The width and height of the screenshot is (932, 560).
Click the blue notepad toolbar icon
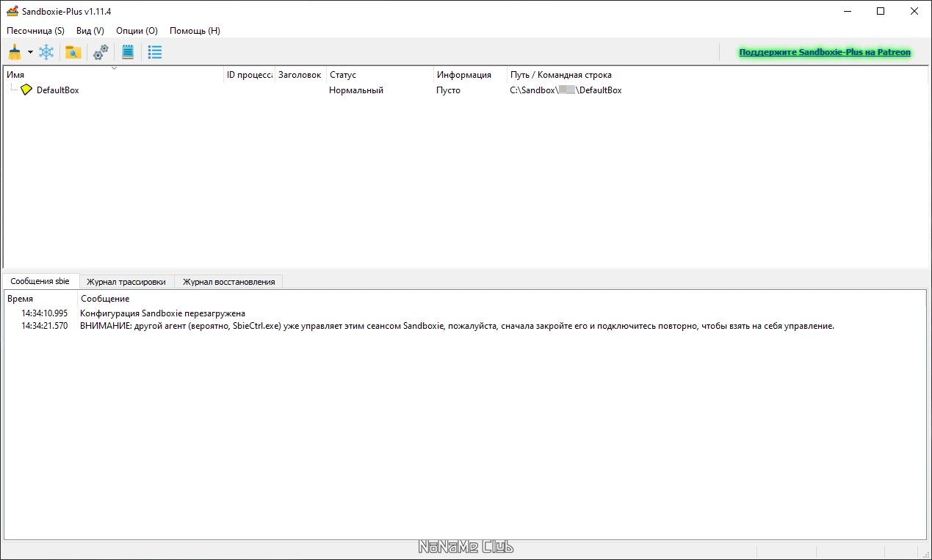click(128, 52)
